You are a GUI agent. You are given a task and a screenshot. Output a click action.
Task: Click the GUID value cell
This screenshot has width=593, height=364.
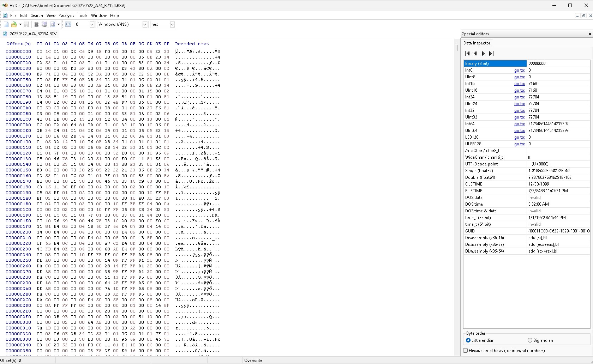click(558, 231)
